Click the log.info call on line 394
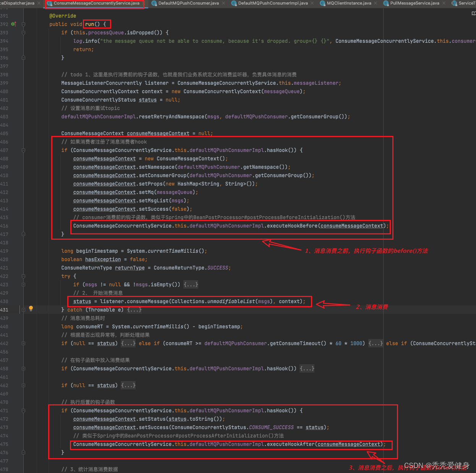The width and height of the screenshot is (476, 473). (x=85, y=41)
